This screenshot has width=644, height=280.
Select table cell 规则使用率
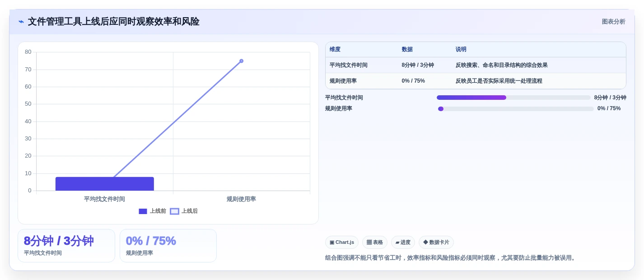[x=343, y=81]
